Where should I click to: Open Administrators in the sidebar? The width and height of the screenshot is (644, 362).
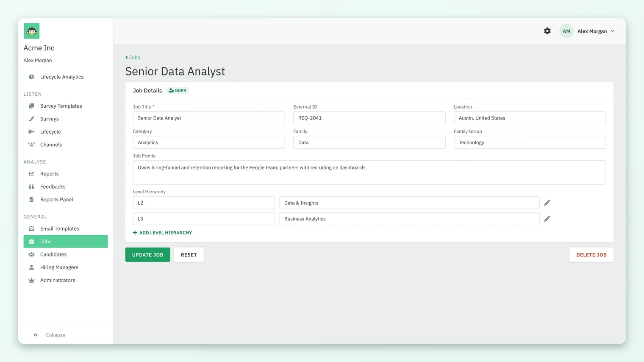point(66,280)
